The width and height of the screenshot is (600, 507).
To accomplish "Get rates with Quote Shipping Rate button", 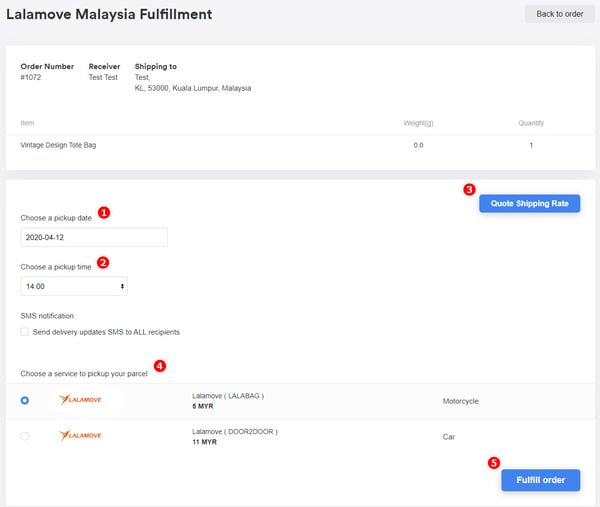I will (530, 204).
